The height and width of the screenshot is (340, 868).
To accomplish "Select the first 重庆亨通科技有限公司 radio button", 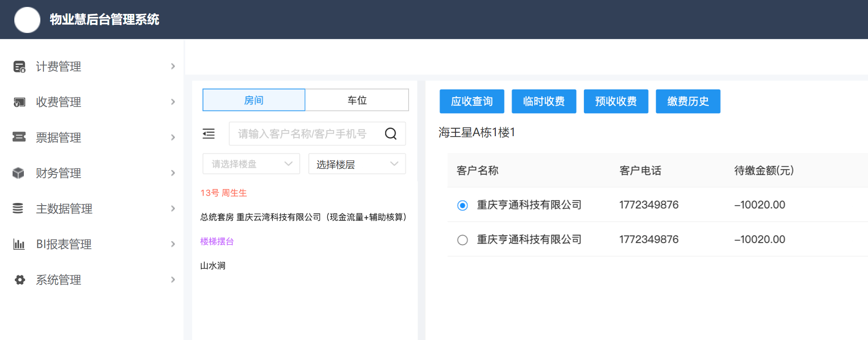I will 462,205.
